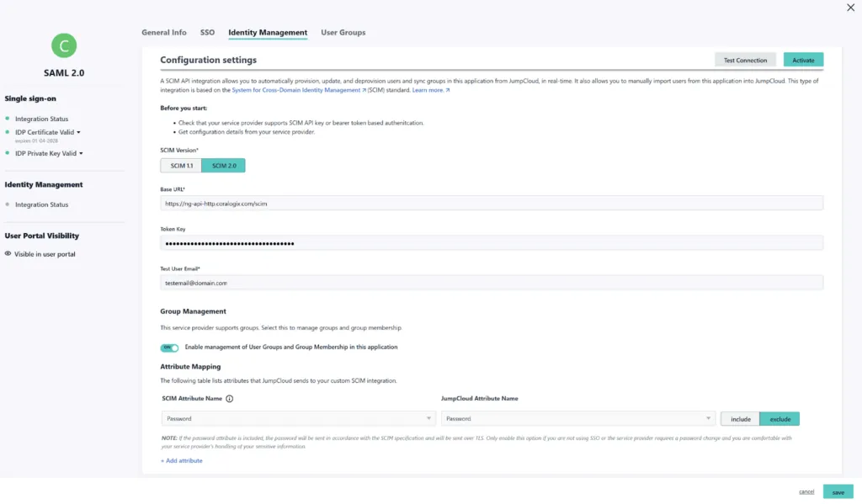
Task: Open System for Cross-Domain Identity Management link
Action: coord(299,90)
